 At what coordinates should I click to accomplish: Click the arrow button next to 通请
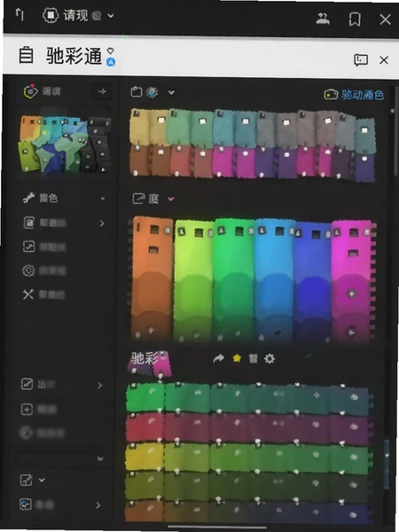(102, 91)
